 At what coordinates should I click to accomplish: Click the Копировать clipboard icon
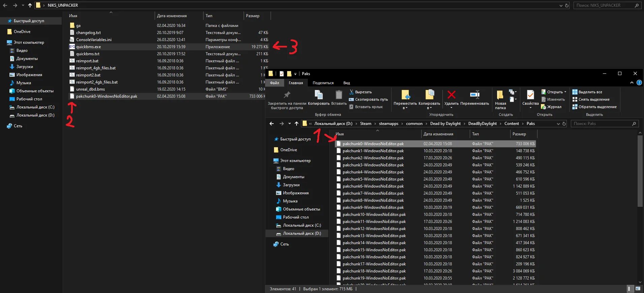(318, 95)
